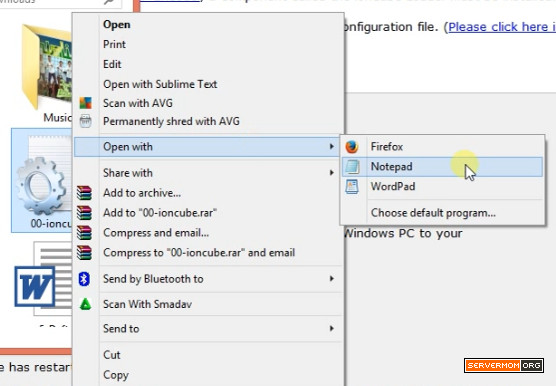Click the WinRAR icon next to Add to archive

click(84, 193)
